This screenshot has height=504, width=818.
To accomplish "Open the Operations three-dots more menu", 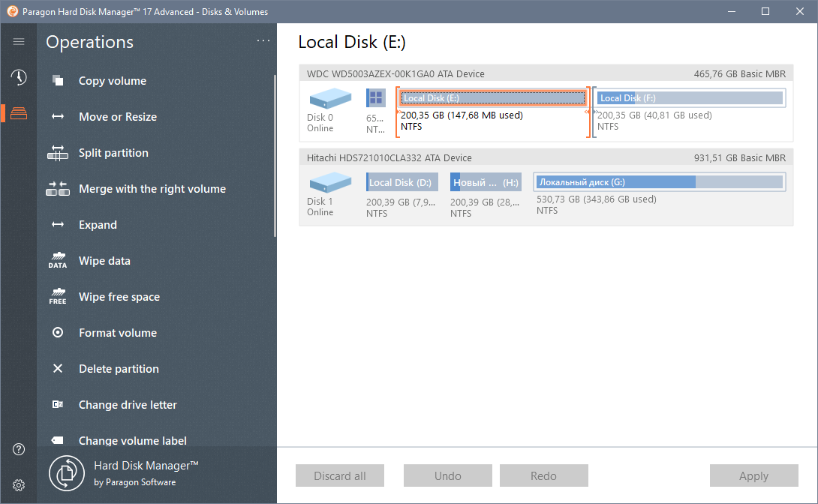I will click(263, 40).
